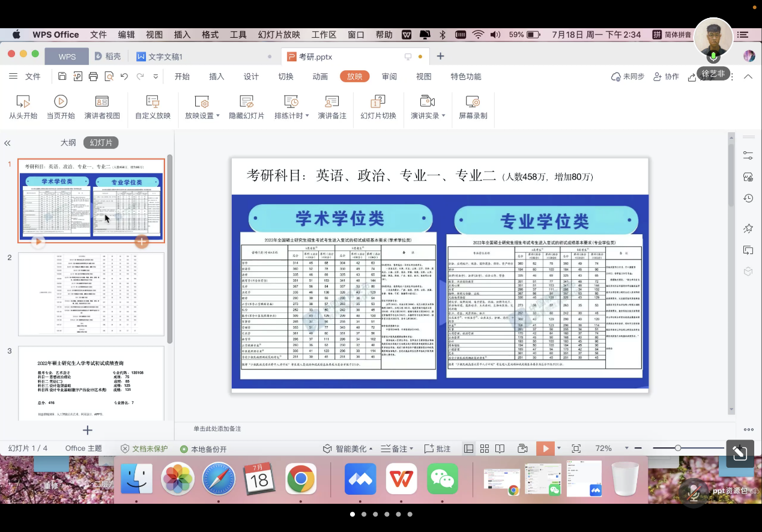Click 文档未保护 in the status bar
762x532 pixels.
144,449
